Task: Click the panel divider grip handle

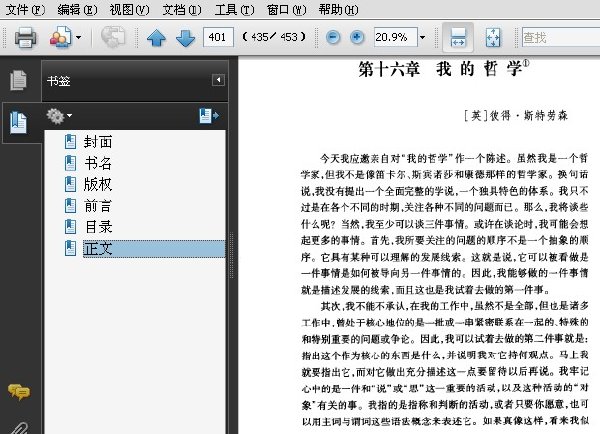Action: coord(231,255)
